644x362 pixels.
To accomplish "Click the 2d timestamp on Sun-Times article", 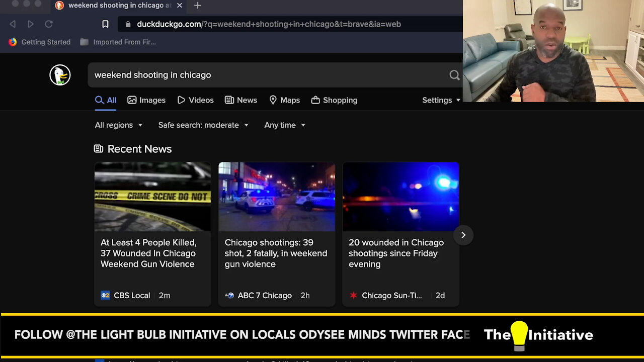I will (440, 296).
